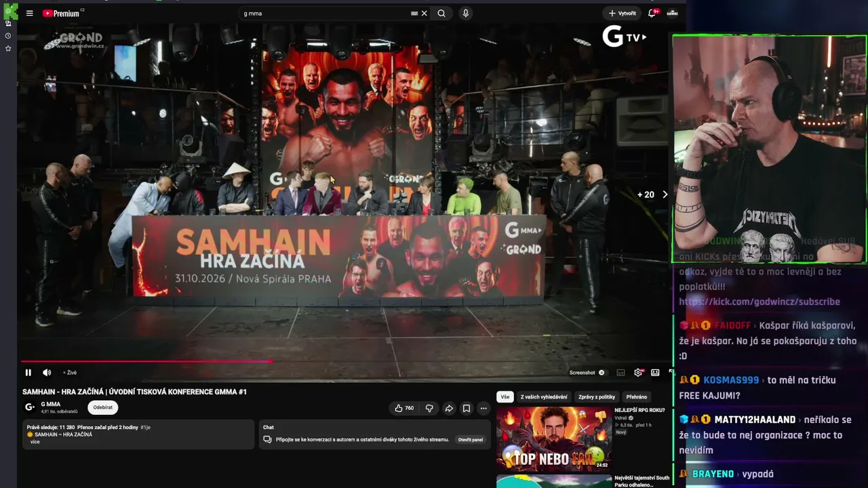Open the G MMA channel name link
868x488 pixels.
coord(51,405)
